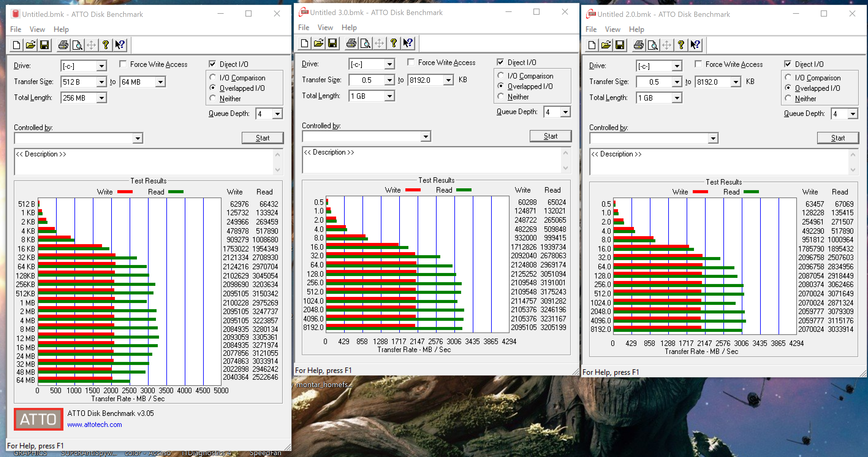Click Start button in Untitled 3.0.bmk window
868x457 pixels.
point(551,136)
